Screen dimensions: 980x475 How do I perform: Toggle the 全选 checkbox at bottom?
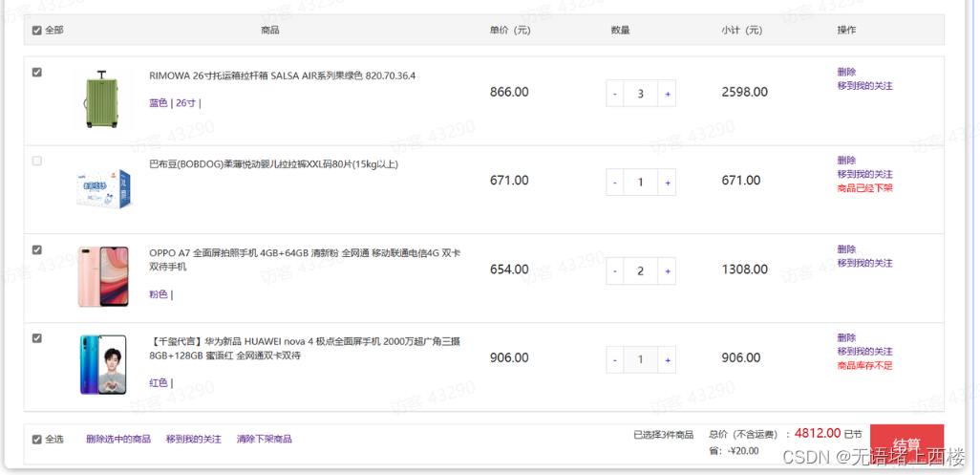pos(37,440)
